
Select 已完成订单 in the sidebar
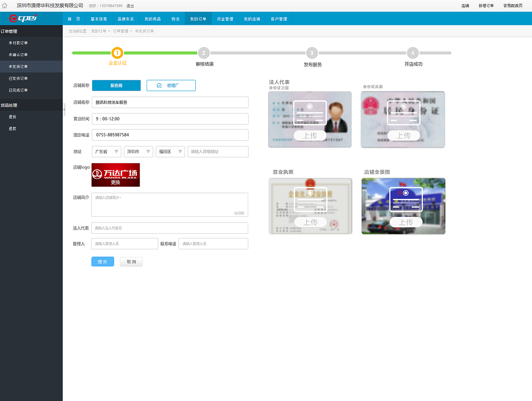pos(31,90)
